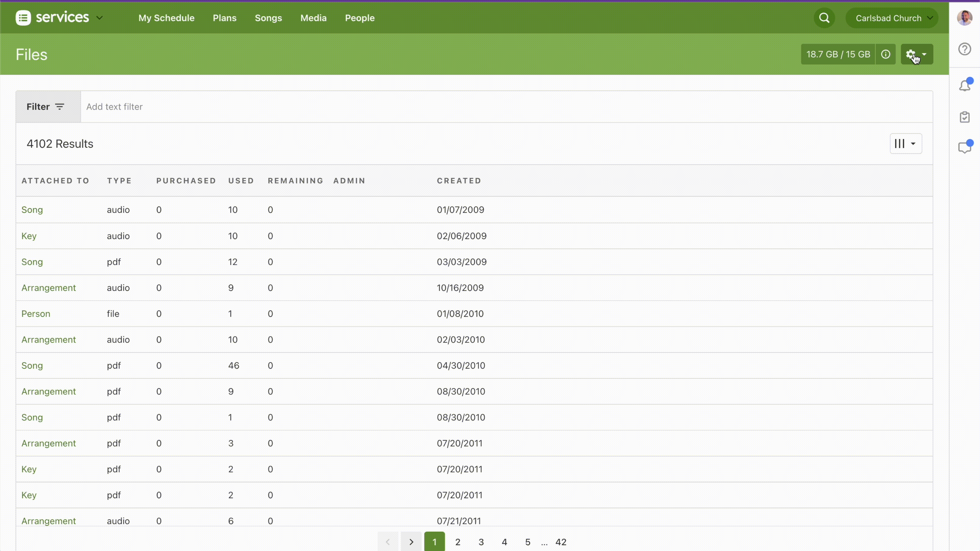
Task: Open the user profile avatar
Action: pyautogui.click(x=964, y=18)
